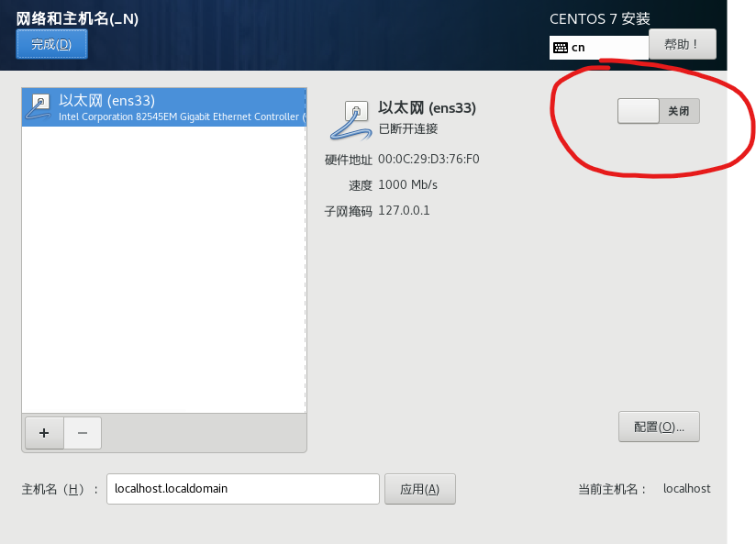This screenshot has width=756, height=544.
Task: Open the cn keyboard layout selector
Action: (x=599, y=48)
